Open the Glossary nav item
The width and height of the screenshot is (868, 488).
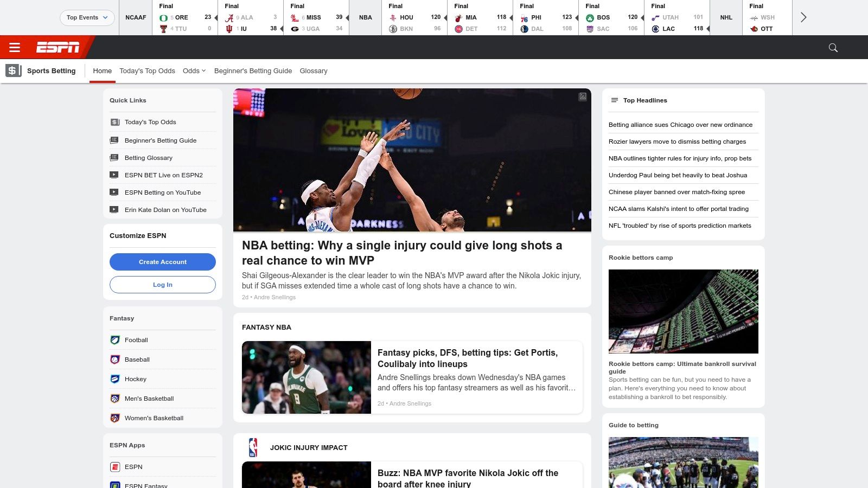[314, 71]
